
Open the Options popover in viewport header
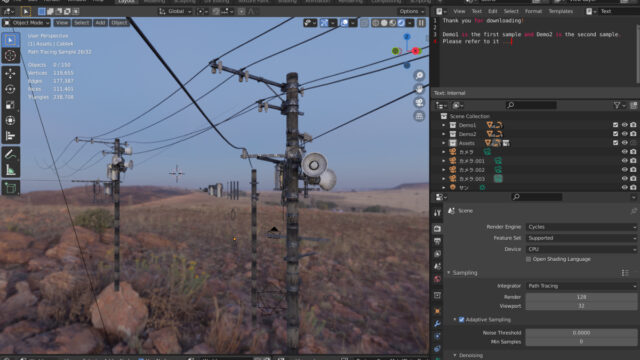point(411,11)
